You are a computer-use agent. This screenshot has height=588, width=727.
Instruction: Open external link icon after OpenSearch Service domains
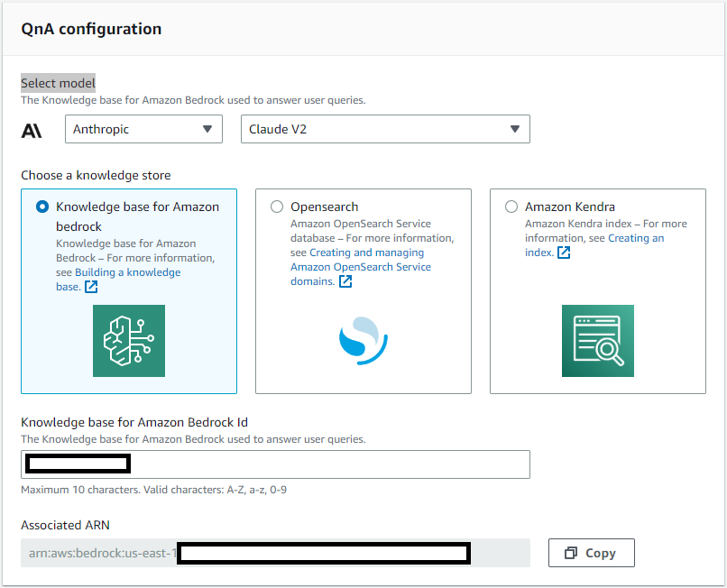point(345,281)
